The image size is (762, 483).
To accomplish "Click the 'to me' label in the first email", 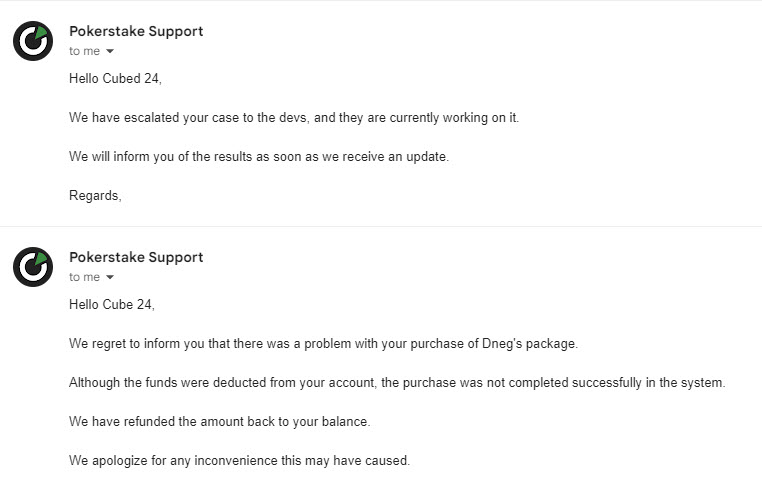I will tap(84, 51).
